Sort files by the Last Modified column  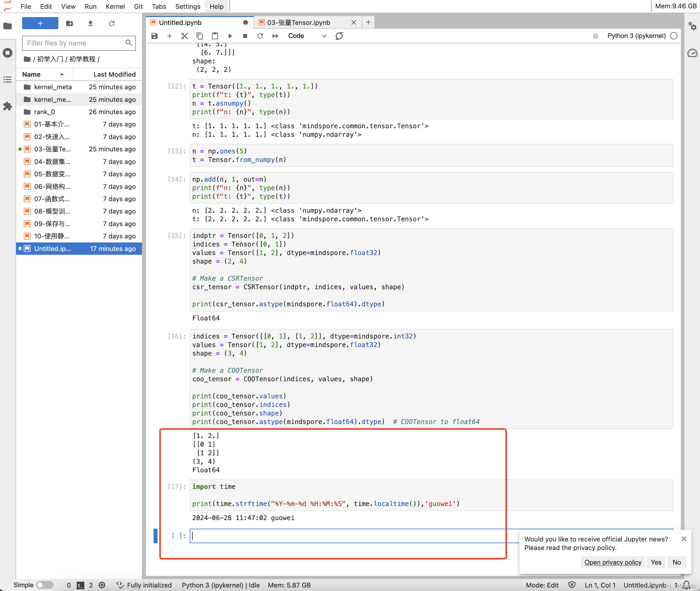click(114, 74)
